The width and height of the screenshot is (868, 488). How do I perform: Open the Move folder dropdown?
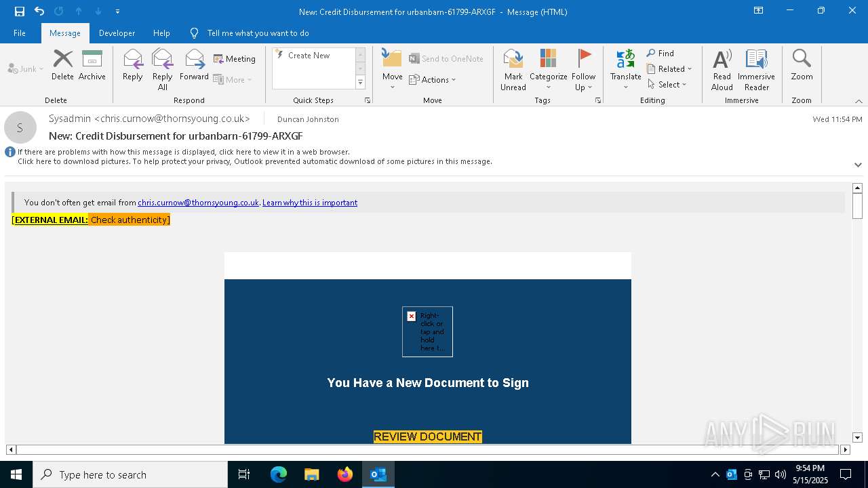pyautogui.click(x=393, y=70)
